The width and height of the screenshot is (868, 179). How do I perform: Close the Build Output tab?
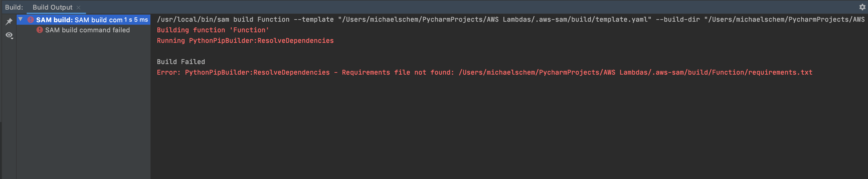[x=78, y=7]
